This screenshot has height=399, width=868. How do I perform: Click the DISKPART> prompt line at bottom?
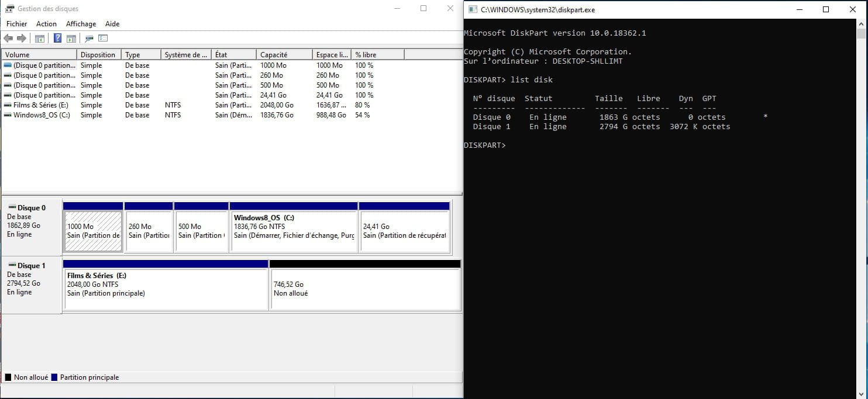[485, 145]
